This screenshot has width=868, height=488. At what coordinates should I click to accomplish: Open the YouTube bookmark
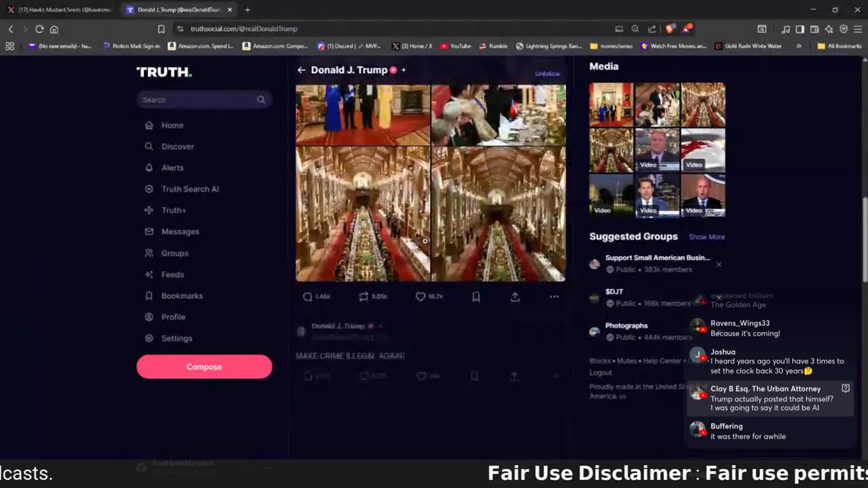[456, 46]
